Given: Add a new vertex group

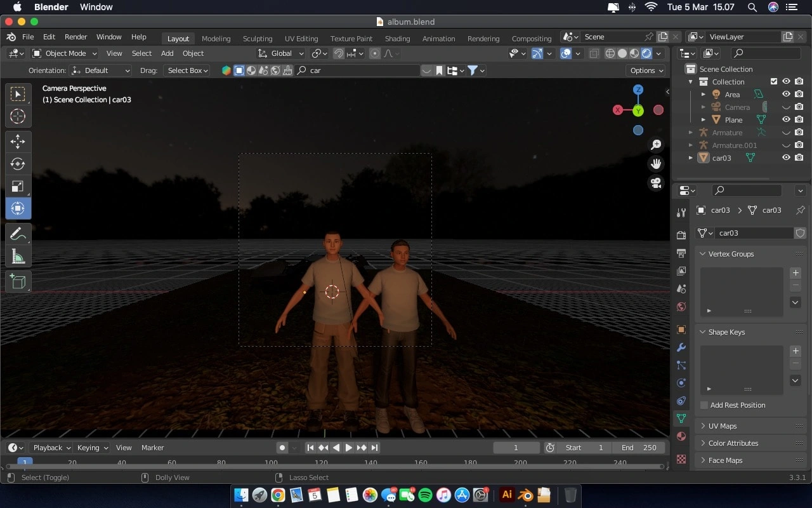Looking at the screenshot, I should (796, 273).
